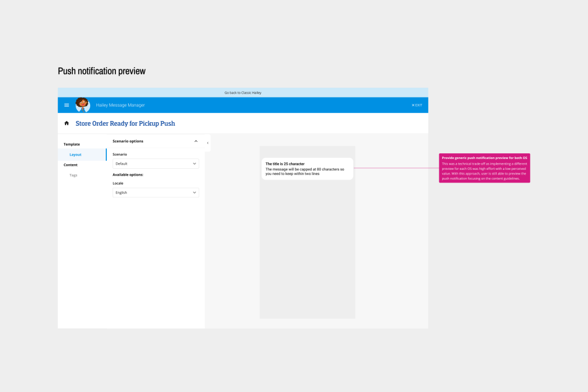588x392 pixels.
Task: Click the Content section heading
Action: click(x=71, y=165)
